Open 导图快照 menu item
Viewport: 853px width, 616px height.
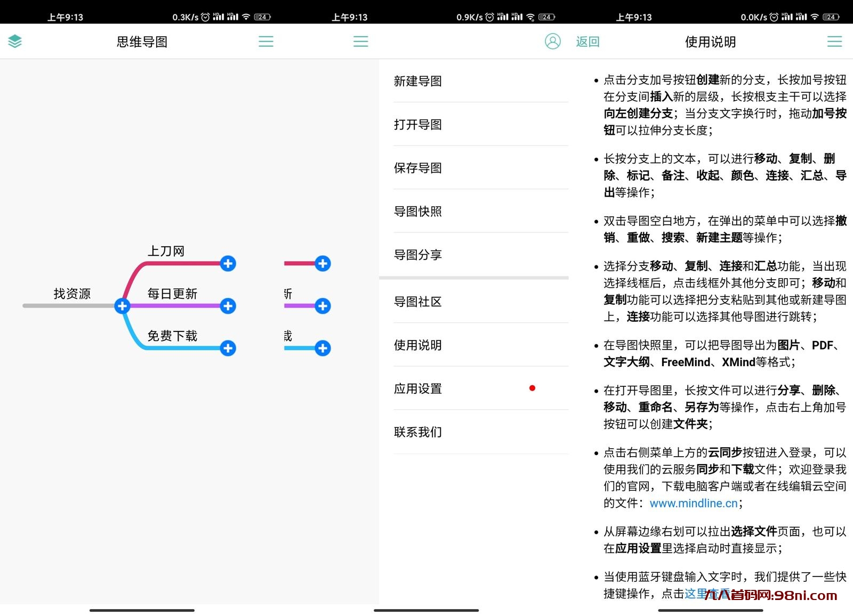click(474, 212)
